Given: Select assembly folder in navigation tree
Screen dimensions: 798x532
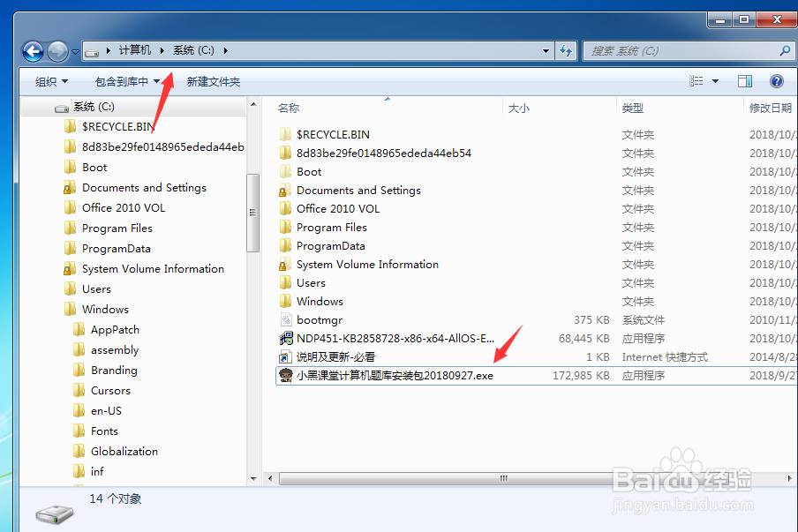Looking at the screenshot, I should point(115,350).
